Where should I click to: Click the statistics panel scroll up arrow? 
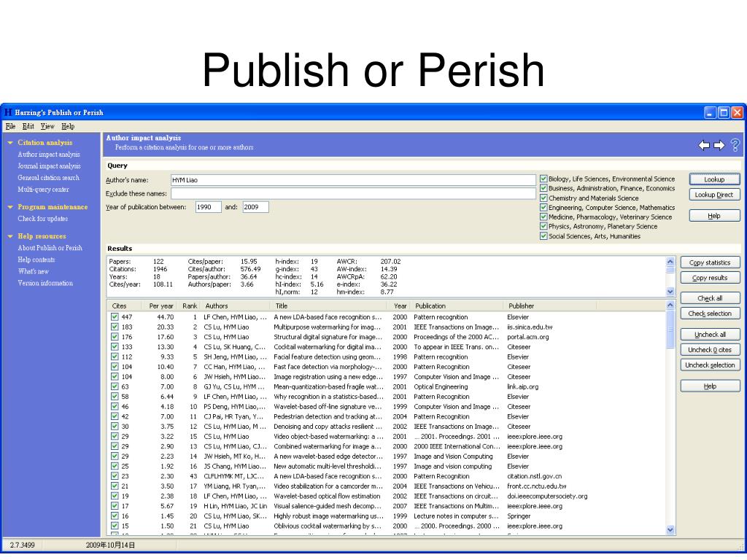pyautogui.click(x=670, y=261)
